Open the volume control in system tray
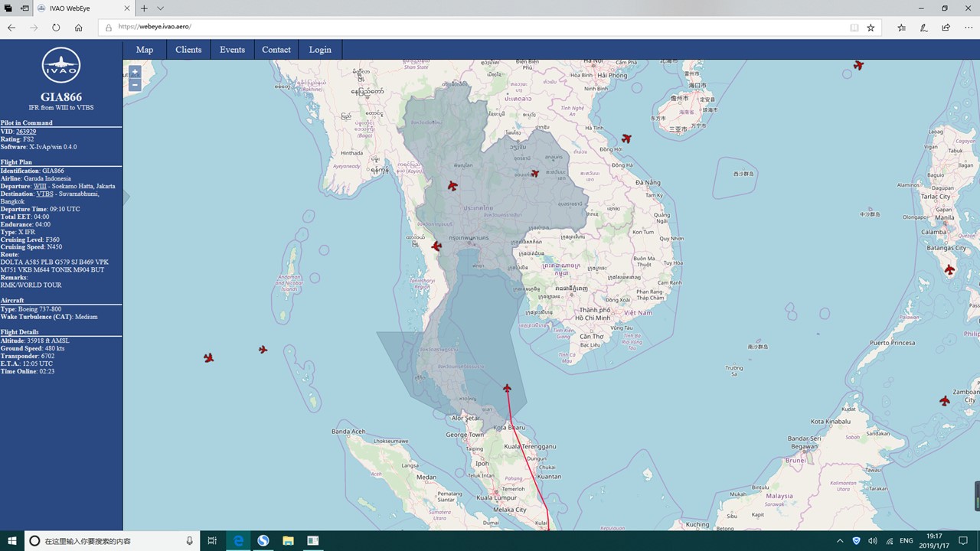This screenshot has width=980, height=551. [873, 541]
